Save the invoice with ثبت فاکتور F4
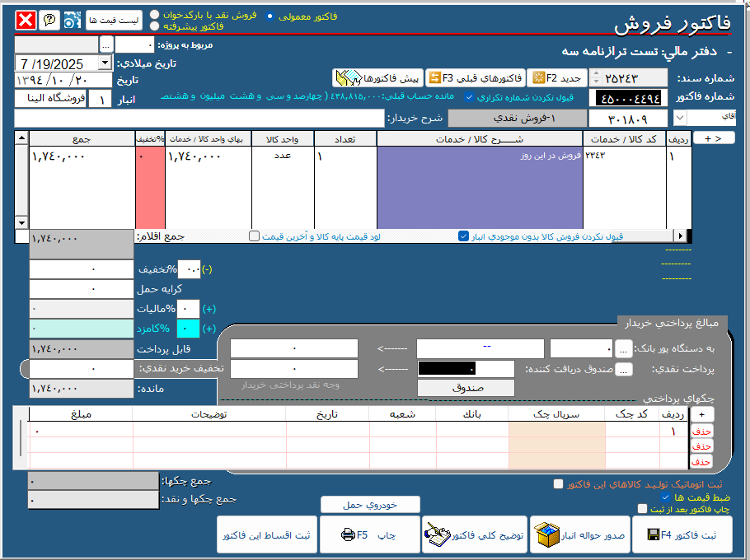 pyautogui.click(x=688, y=535)
